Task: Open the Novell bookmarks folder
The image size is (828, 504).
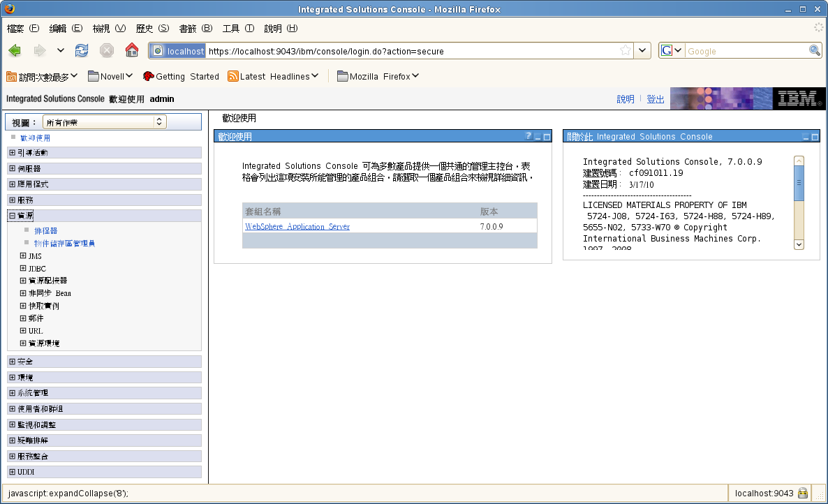Action: click(x=110, y=77)
